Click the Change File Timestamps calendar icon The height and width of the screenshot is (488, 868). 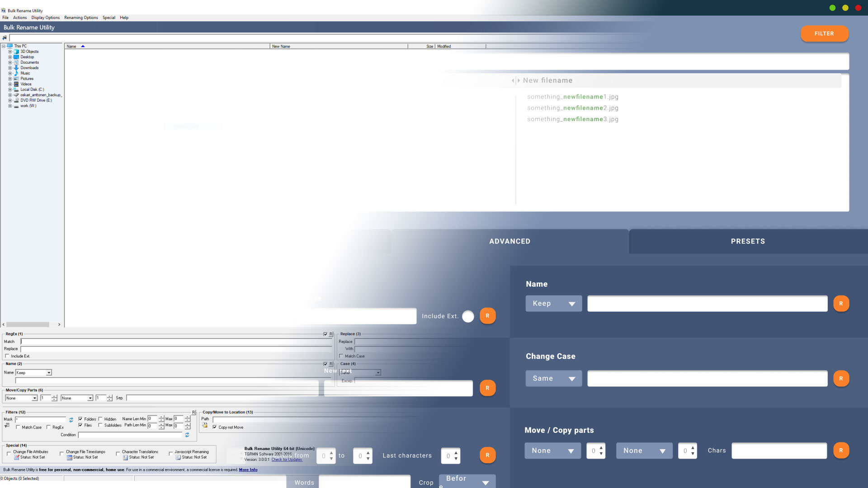70,457
